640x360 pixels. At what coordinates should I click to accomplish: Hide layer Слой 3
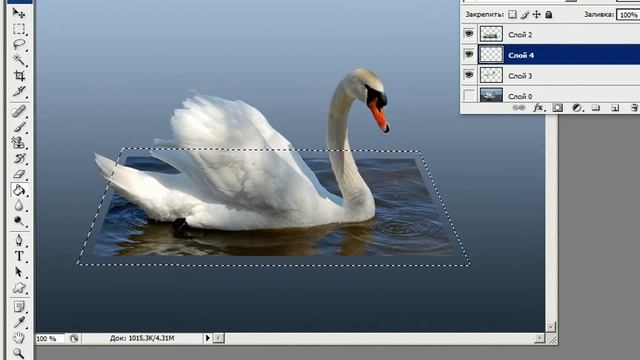[x=469, y=75]
